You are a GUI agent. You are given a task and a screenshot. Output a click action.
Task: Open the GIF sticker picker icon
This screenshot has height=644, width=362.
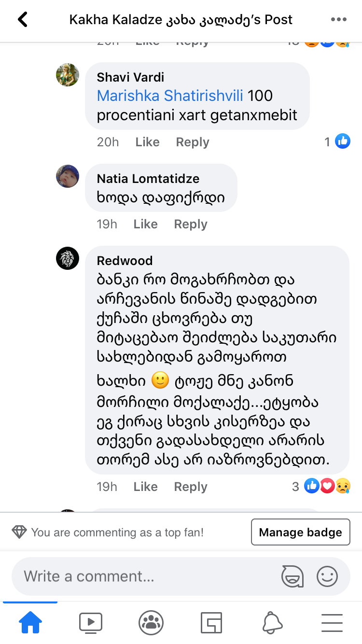click(x=292, y=576)
